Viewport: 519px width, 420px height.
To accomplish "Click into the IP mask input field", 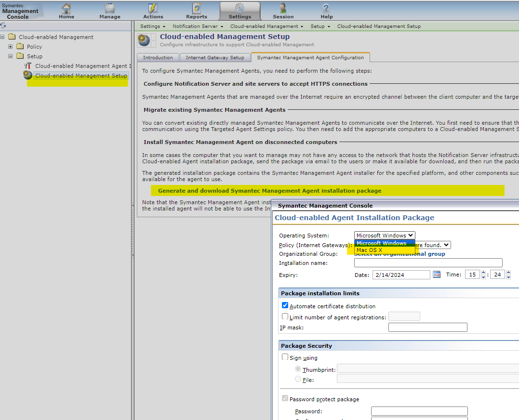I will click(427, 328).
